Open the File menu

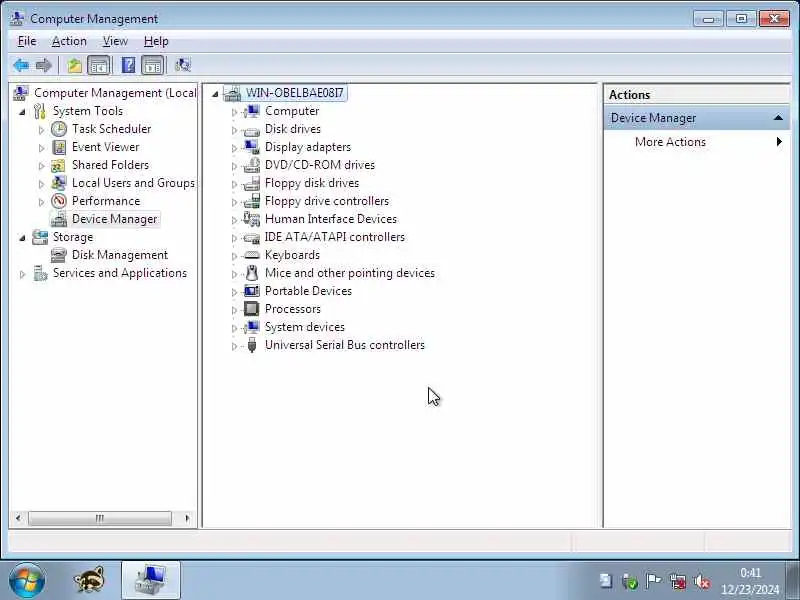coord(27,41)
